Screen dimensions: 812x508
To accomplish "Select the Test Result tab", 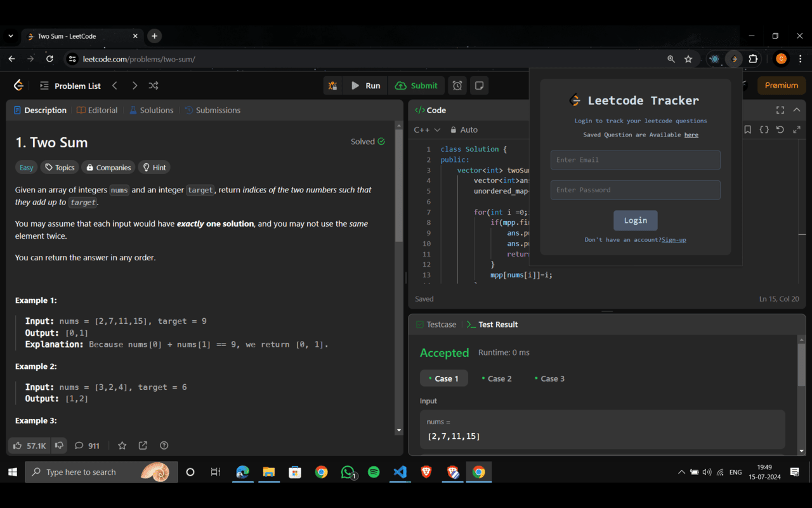I will tap(492, 324).
